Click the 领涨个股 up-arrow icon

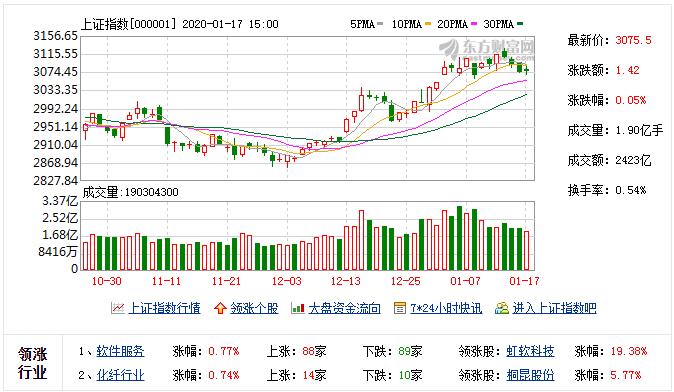[220, 308]
